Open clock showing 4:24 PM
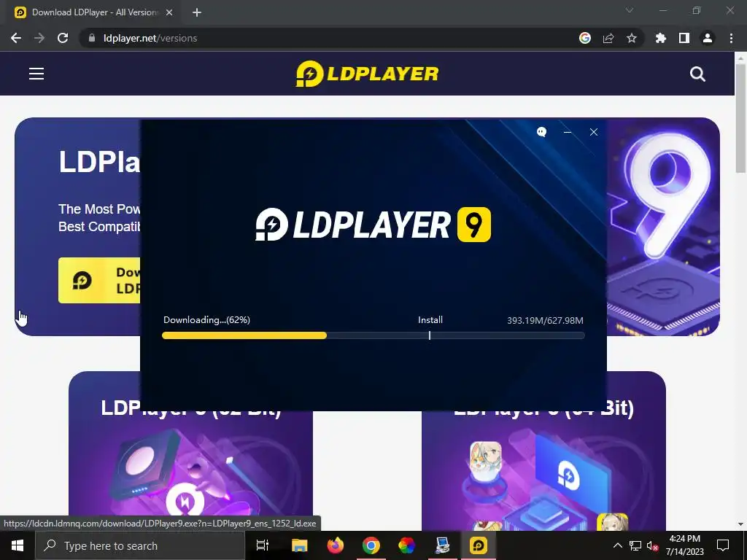This screenshot has height=560, width=747. click(684, 545)
